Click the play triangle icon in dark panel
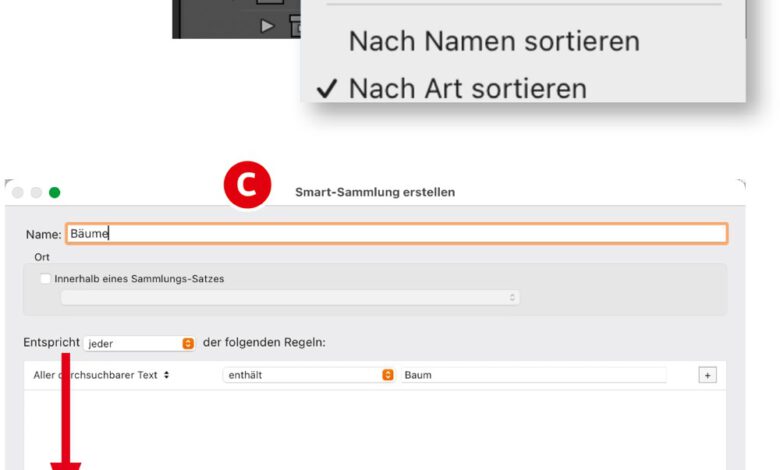The height and width of the screenshot is (470, 780). point(267,25)
